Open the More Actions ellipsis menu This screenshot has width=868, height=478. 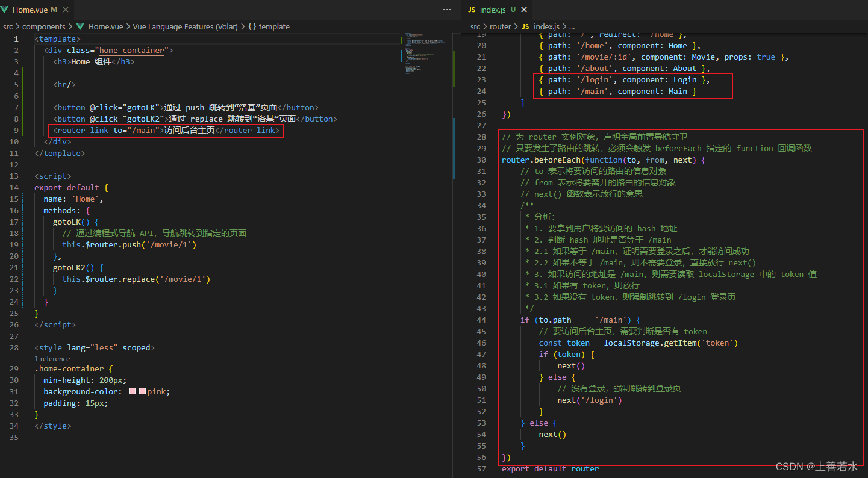(x=447, y=10)
